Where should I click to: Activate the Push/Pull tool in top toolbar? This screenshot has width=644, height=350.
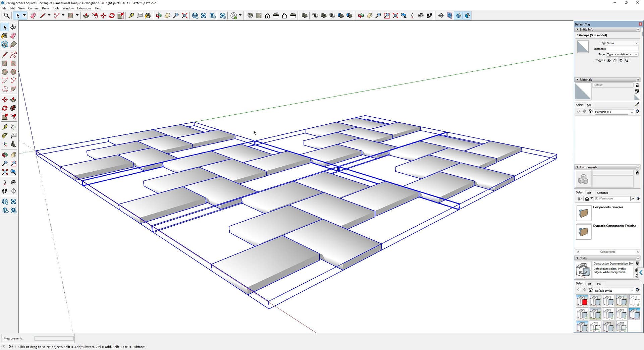(x=86, y=16)
